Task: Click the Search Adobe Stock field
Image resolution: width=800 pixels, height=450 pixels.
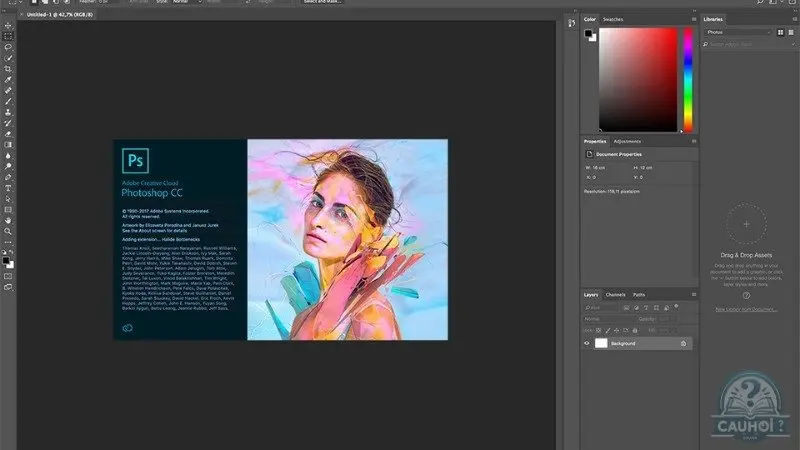Action: pos(746,44)
